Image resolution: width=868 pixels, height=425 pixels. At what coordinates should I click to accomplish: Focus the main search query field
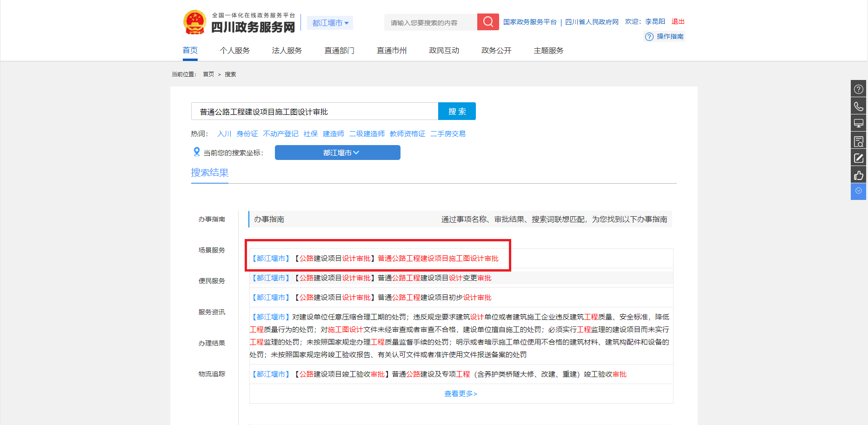314,111
